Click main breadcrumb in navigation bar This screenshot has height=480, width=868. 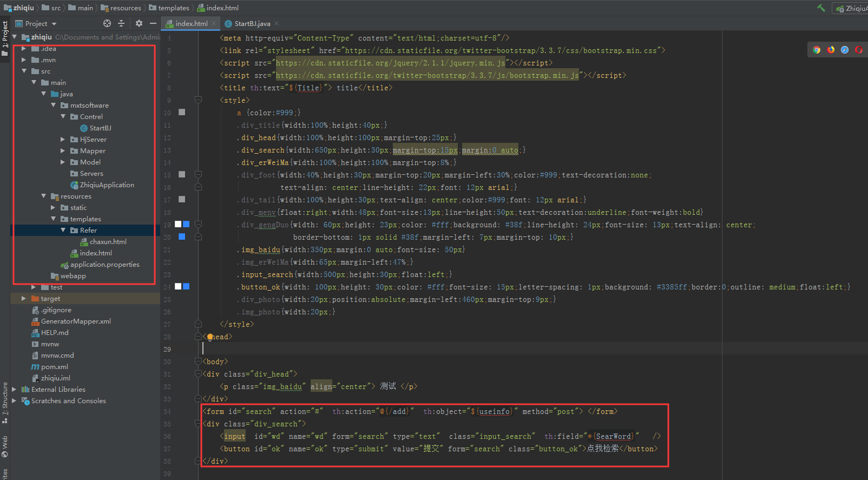click(81, 8)
